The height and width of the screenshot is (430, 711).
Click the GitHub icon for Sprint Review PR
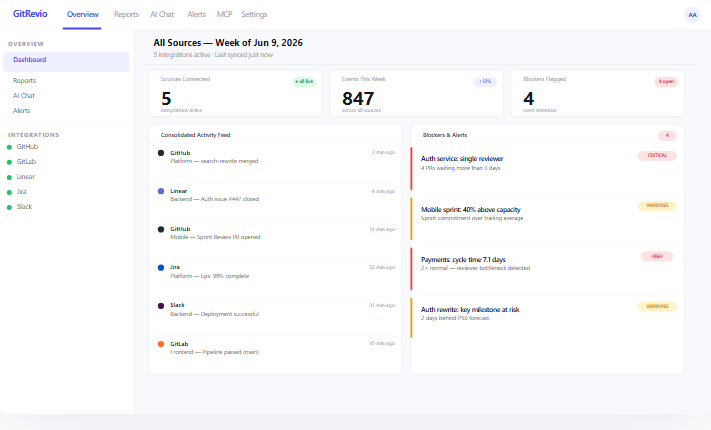tap(161, 229)
